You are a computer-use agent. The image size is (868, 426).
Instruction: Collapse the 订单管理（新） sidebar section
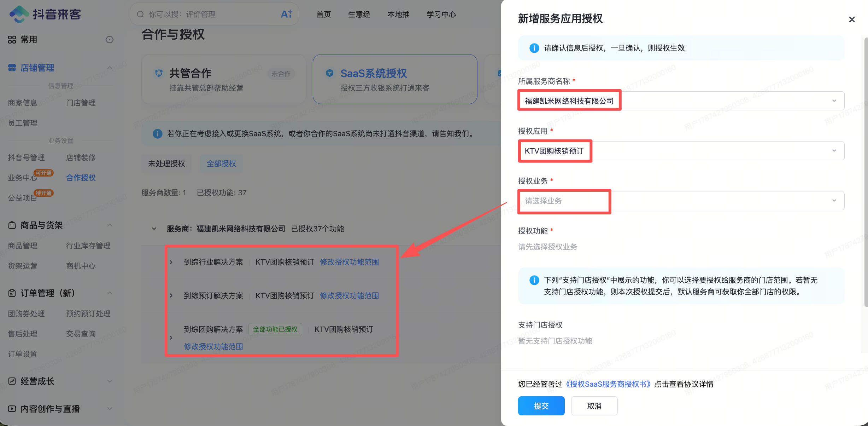pos(110,293)
